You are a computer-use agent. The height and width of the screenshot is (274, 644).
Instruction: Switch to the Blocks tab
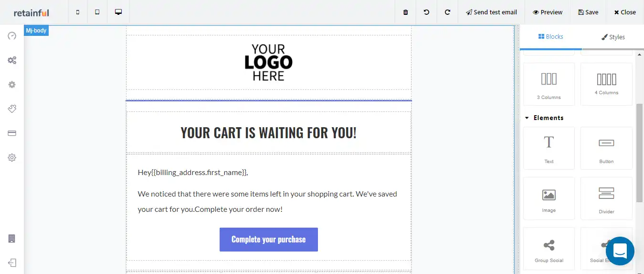(550, 37)
